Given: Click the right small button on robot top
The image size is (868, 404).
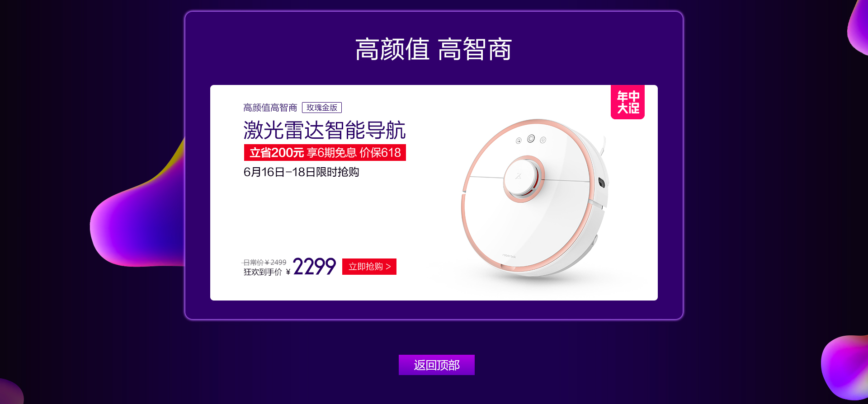Looking at the screenshot, I should (543, 140).
